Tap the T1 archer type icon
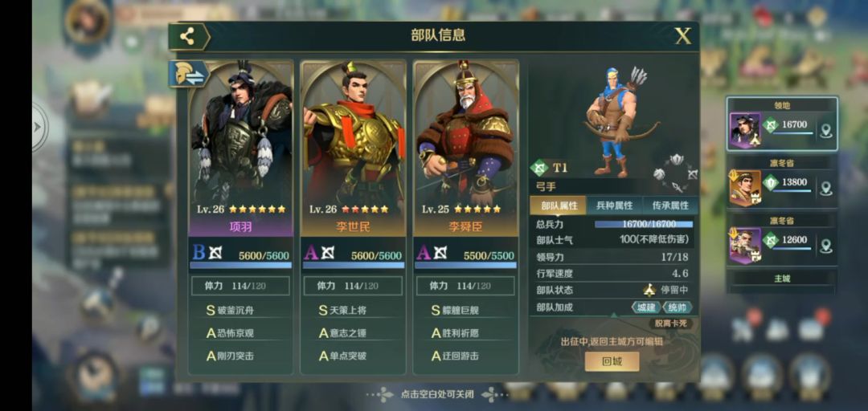 [538, 167]
